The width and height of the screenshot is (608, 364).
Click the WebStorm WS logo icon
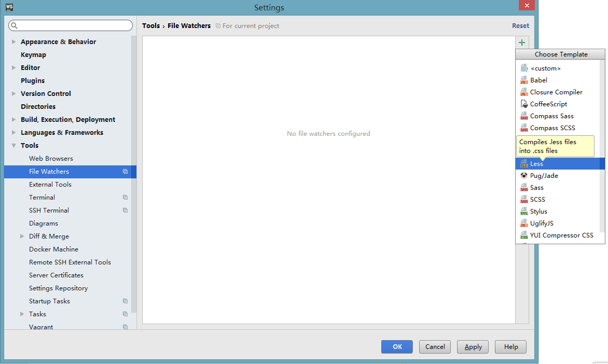pos(9,7)
